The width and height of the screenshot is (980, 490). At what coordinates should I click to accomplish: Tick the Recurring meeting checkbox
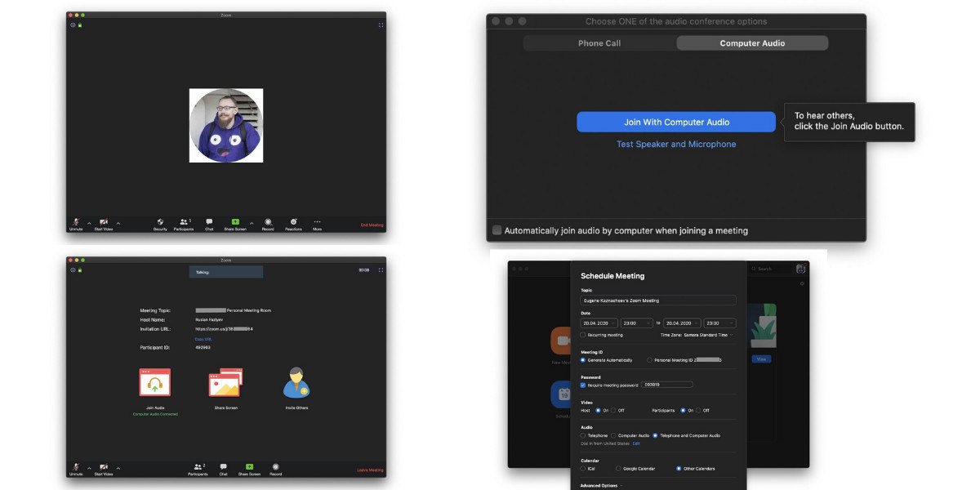click(x=582, y=335)
